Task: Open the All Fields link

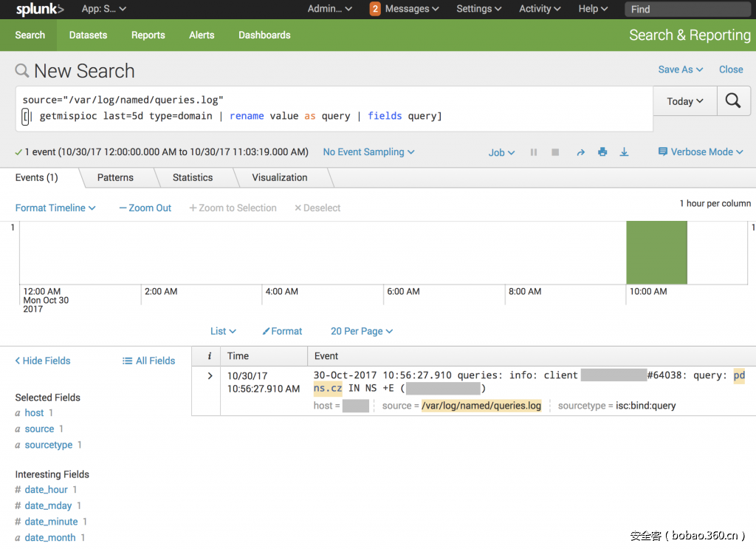Action: 148,361
